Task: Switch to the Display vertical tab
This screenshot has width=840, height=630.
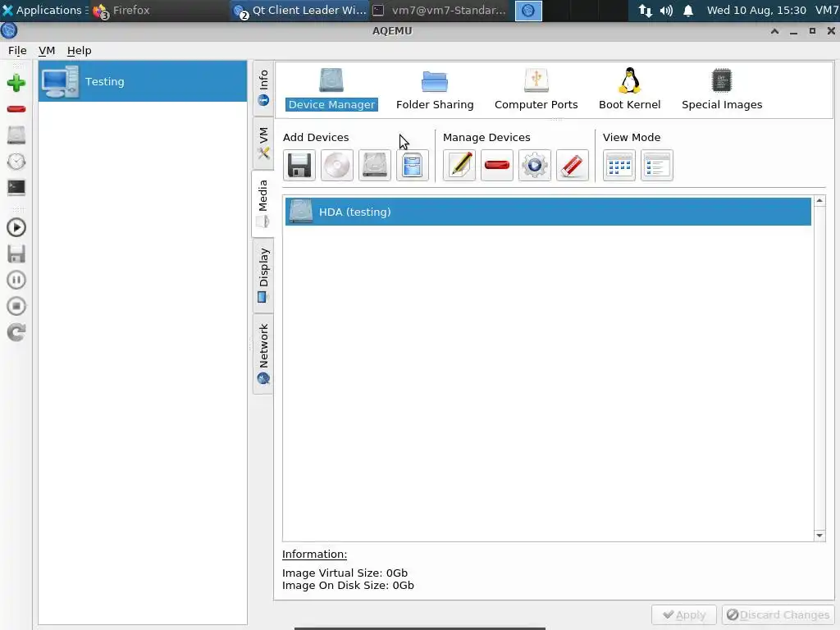Action: pyautogui.click(x=263, y=276)
